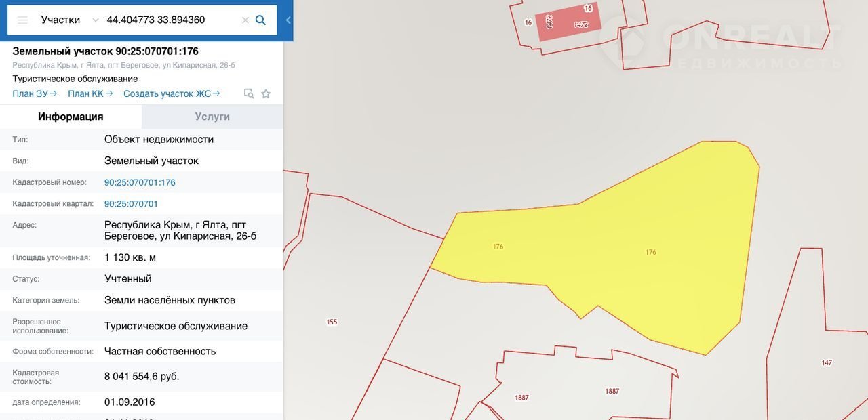Click Создать участок ЖС link

172,94
